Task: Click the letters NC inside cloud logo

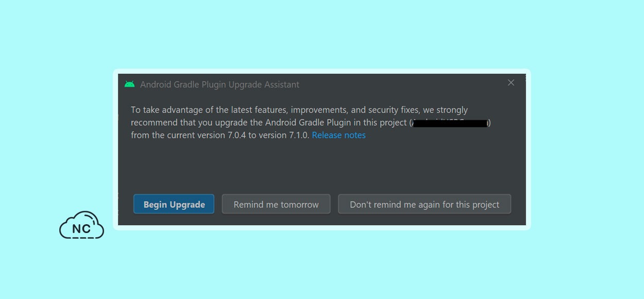Action: tap(81, 229)
